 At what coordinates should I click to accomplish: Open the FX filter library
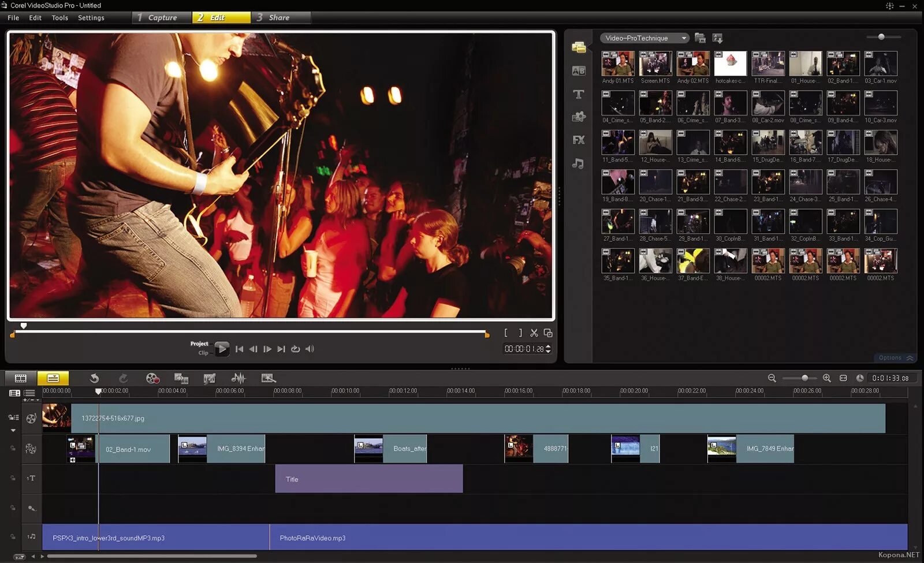[x=579, y=140]
